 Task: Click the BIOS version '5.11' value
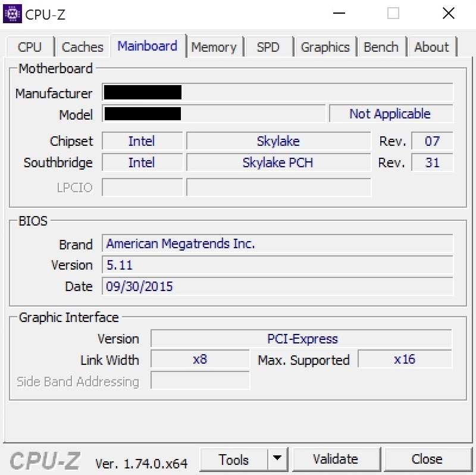[x=277, y=265]
